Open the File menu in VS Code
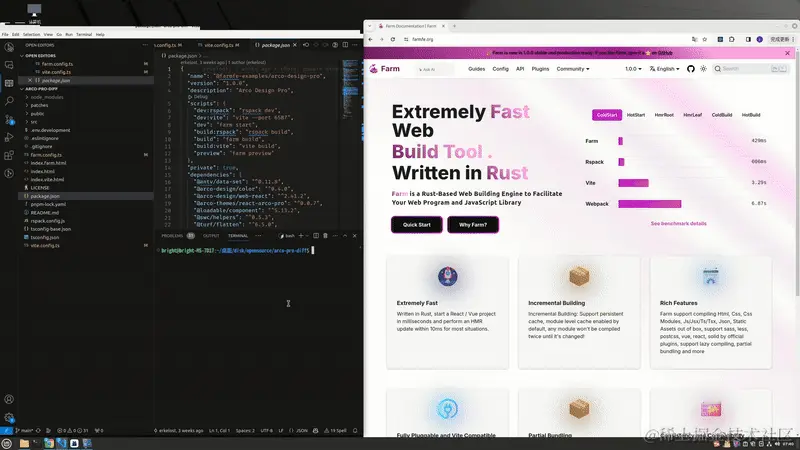 (x=5, y=35)
